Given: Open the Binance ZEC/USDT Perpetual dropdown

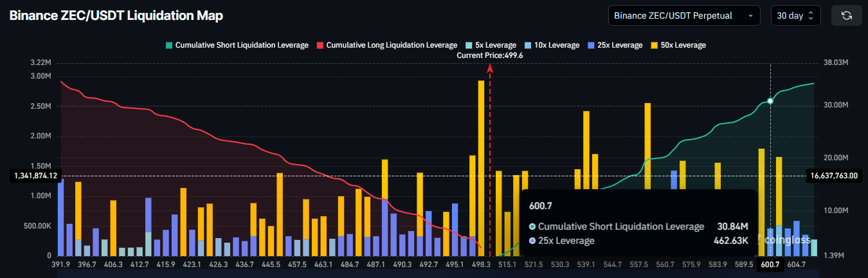Looking at the screenshot, I should coord(683,15).
